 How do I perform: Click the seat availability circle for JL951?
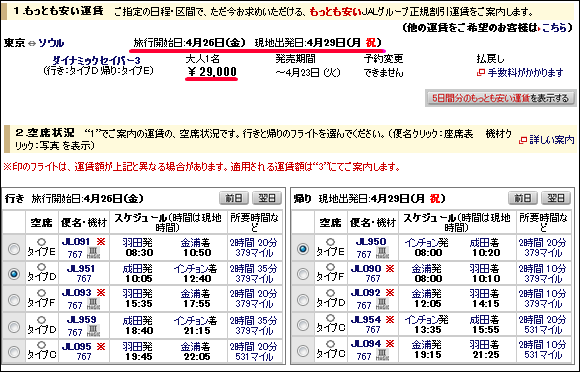(x=41, y=267)
